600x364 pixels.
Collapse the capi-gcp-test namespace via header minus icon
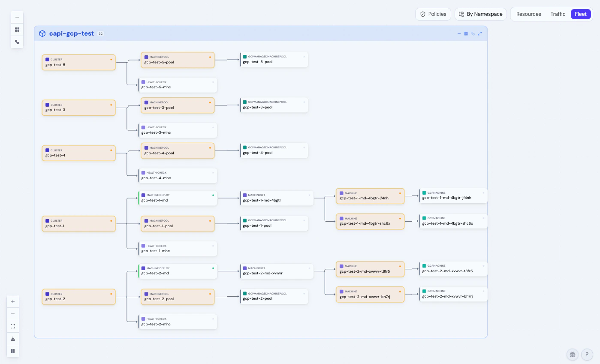(x=459, y=33)
